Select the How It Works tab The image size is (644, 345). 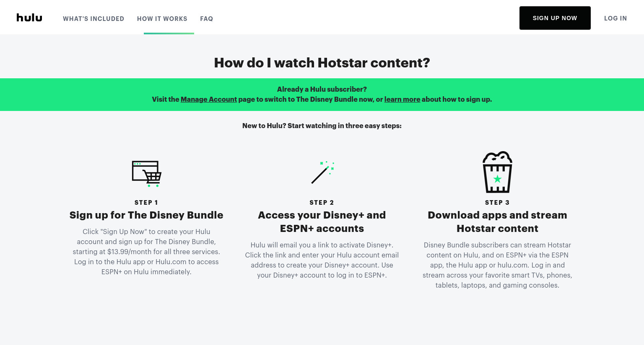[162, 19]
